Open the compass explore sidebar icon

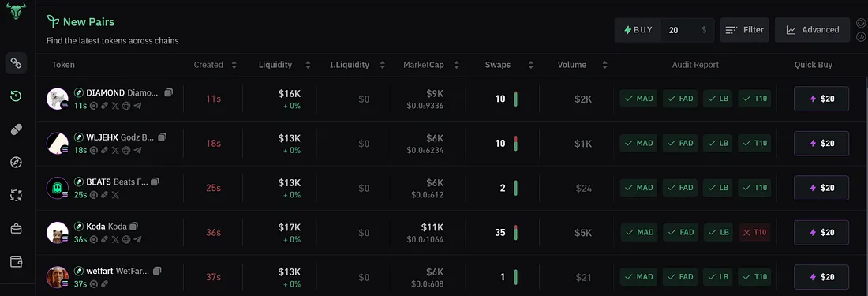16,162
